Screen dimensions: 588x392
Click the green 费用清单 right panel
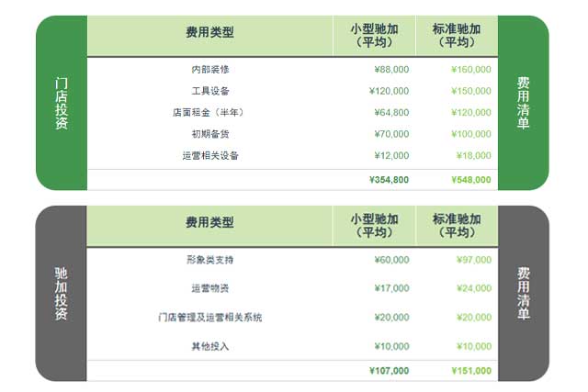pos(523,103)
